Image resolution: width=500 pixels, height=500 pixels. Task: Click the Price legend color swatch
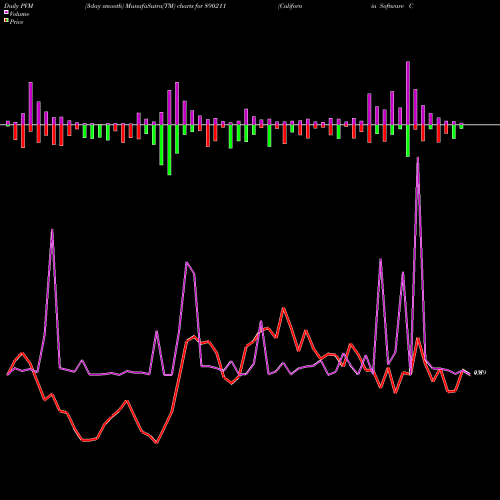[x=6, y=21]
